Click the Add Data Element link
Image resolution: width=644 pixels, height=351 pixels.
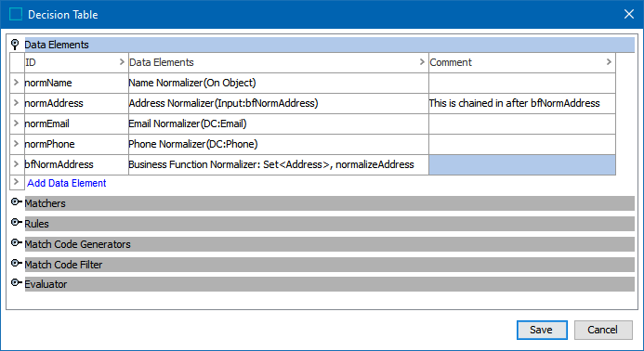[x=67, y=183]
